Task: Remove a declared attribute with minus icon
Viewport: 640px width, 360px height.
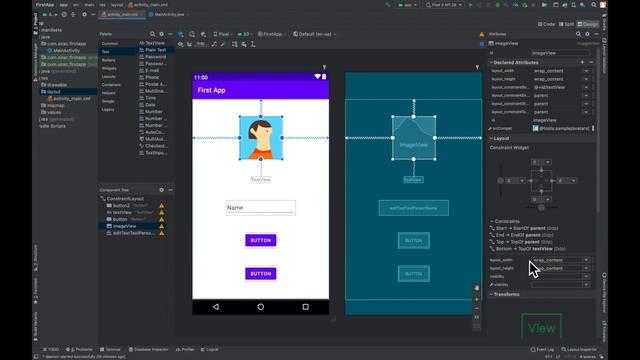Action: (x=591, y=62)
